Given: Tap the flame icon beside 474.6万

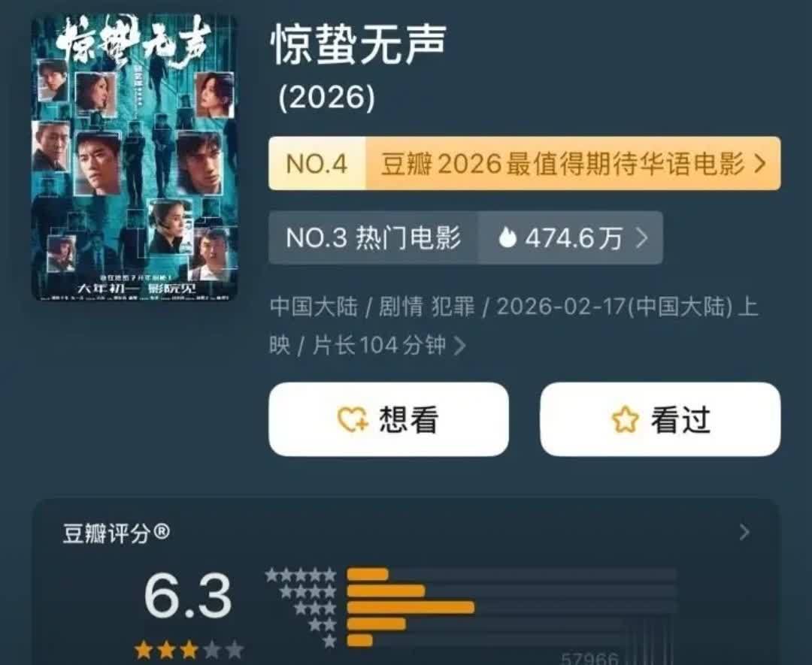Looking at the screenshot, I should 507,238.
